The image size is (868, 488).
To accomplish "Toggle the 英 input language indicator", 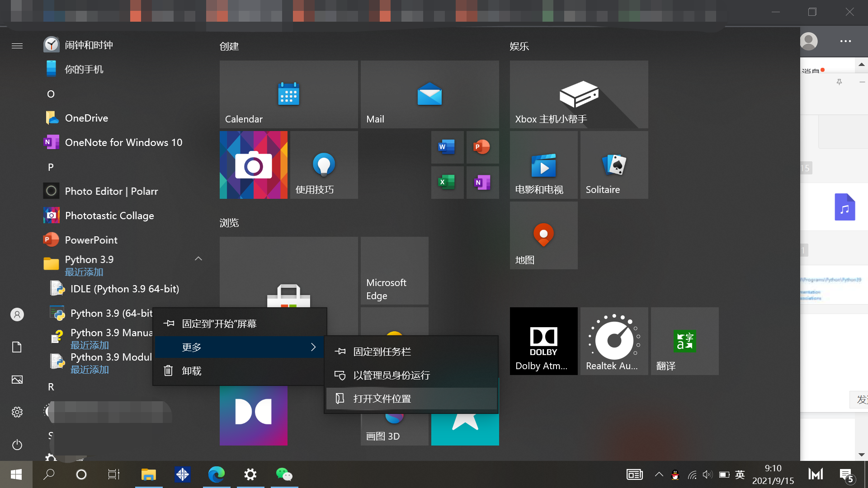I will tap(740, 474).
